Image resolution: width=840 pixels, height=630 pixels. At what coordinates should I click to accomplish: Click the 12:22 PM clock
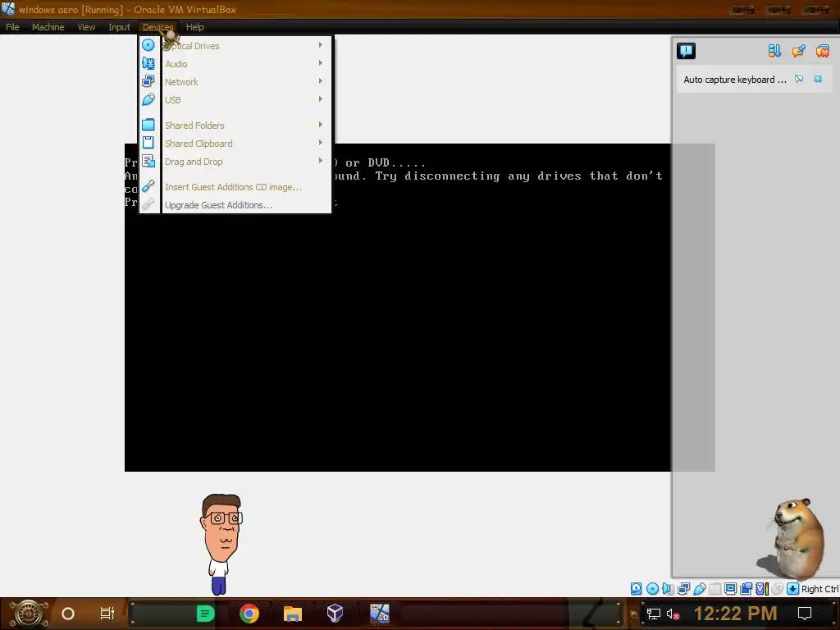(x=735, y=614)
